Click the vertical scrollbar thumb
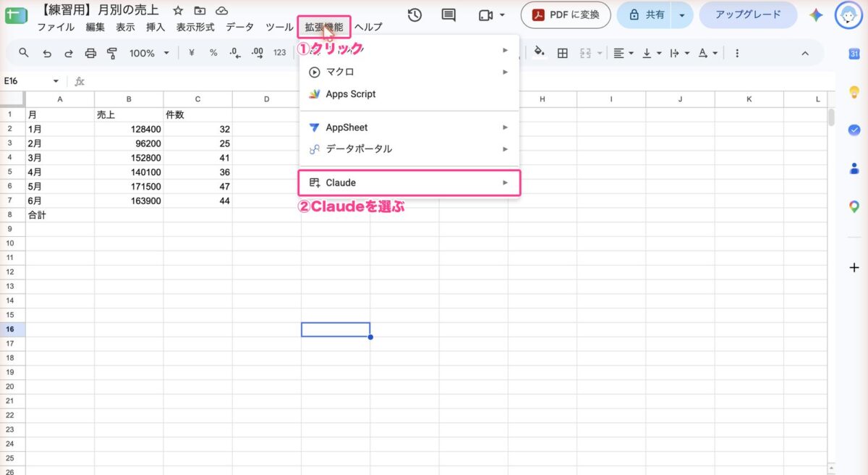The width and height of the screenshot is (868, 475). coord(832,117)
